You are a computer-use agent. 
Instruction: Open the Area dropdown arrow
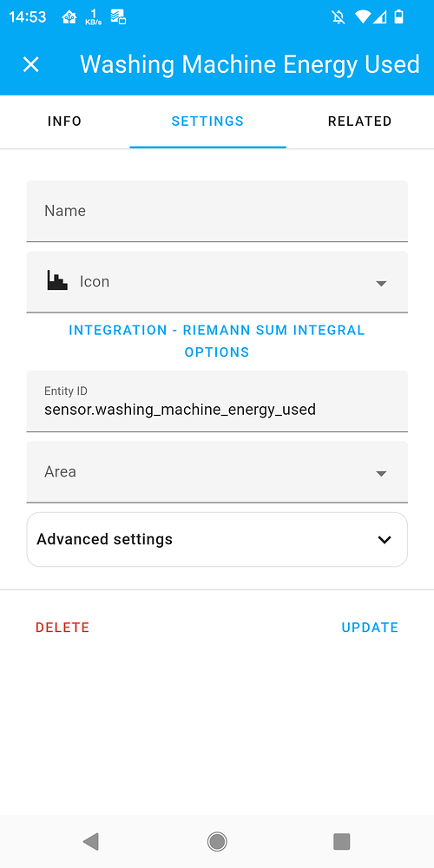coord(381,474)
